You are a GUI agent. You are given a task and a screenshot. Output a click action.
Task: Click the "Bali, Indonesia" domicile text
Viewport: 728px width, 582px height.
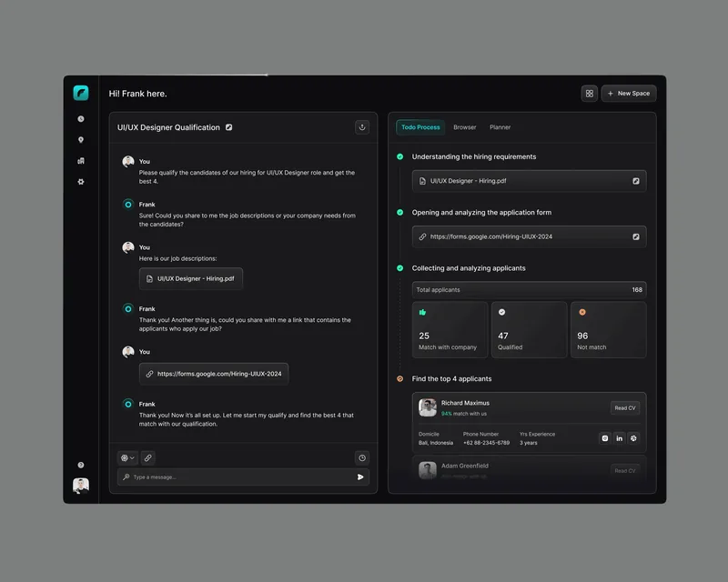[436, 443]
